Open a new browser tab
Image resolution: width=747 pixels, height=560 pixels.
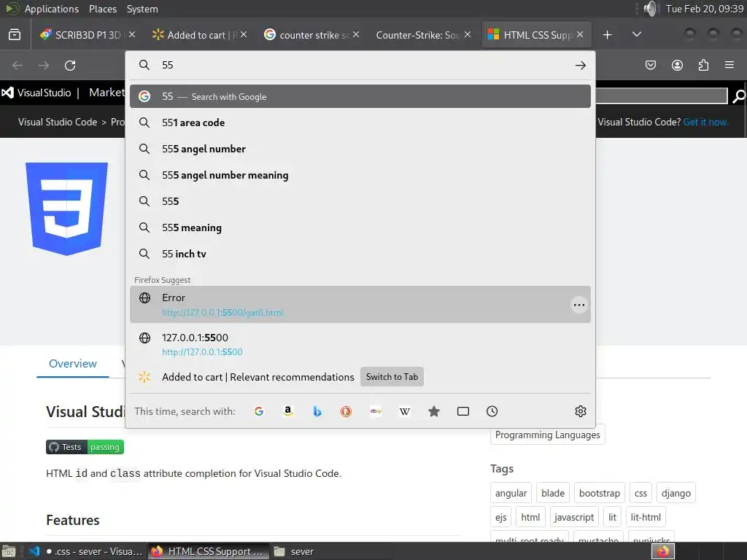[x=607, y=35]
